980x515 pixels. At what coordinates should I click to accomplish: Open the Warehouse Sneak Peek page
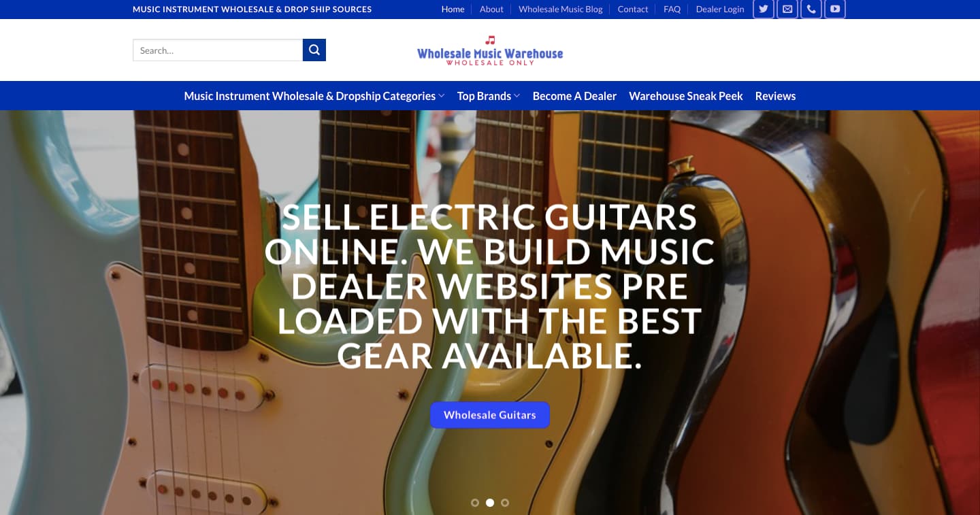tap(686, 96)
